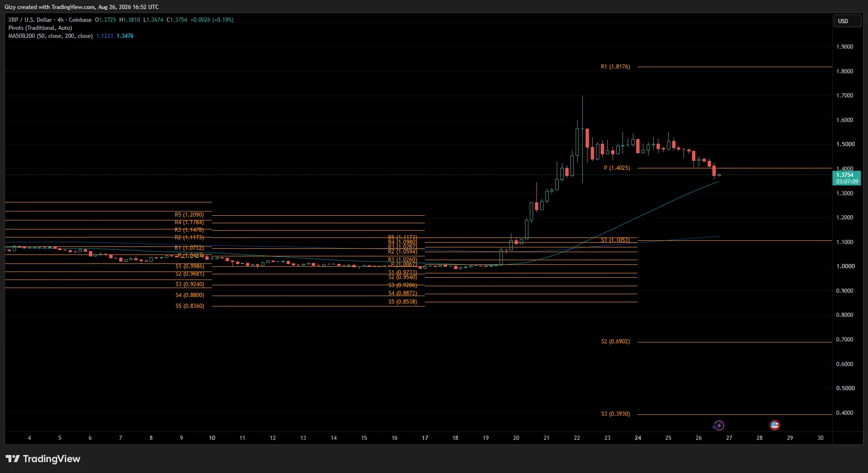Viewport: 868px width, 473px height.
Task: Click date 30 on the time axis
Action: (820, 438)
